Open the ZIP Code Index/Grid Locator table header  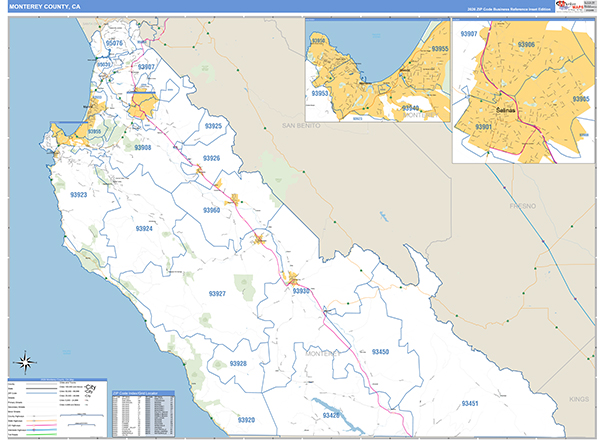point(143,393)
